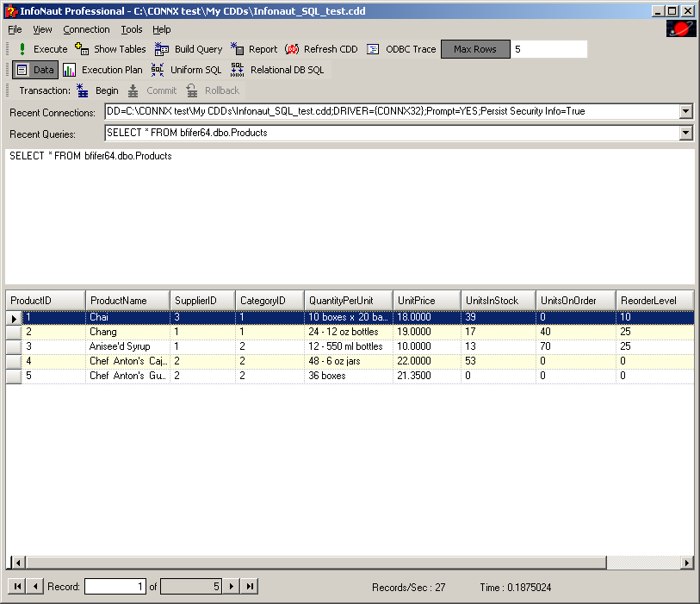Click the Record number input field
This screenshot has width=700, height=604.
point(115,587)
